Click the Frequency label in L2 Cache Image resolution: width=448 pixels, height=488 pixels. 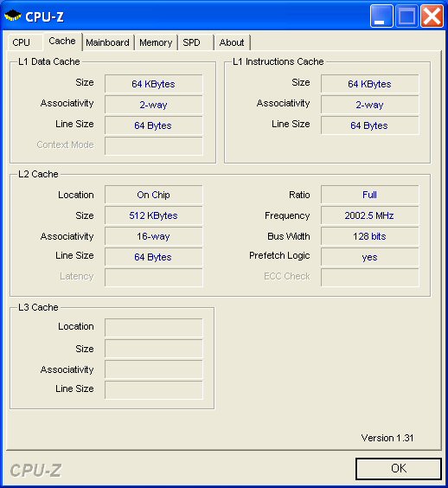click(x=287, y=215)
